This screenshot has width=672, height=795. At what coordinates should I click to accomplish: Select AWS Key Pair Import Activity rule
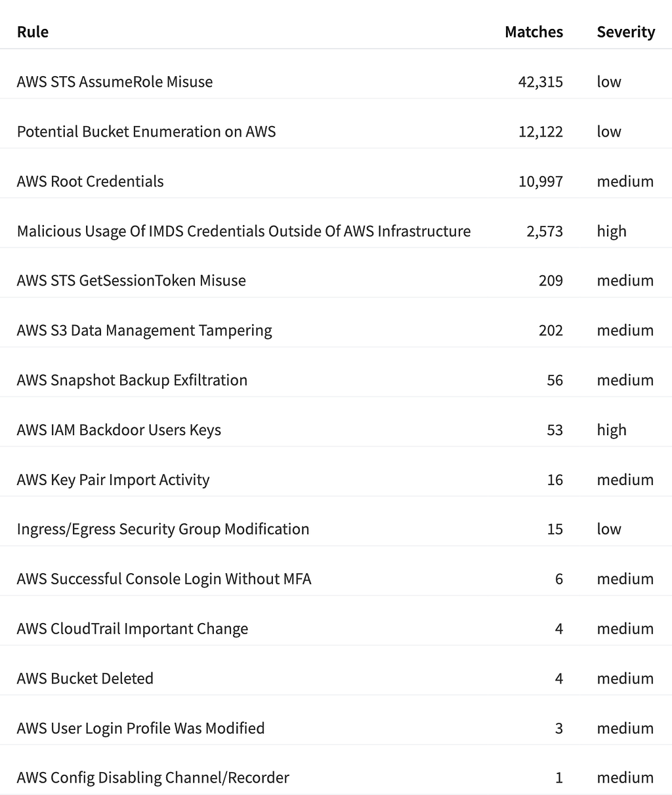coord(113,480)
